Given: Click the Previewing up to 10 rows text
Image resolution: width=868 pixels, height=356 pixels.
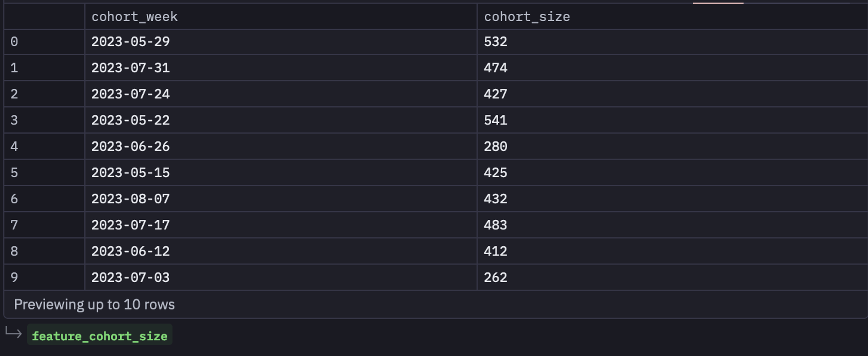Looking at the screenshot, I should 94,304.
